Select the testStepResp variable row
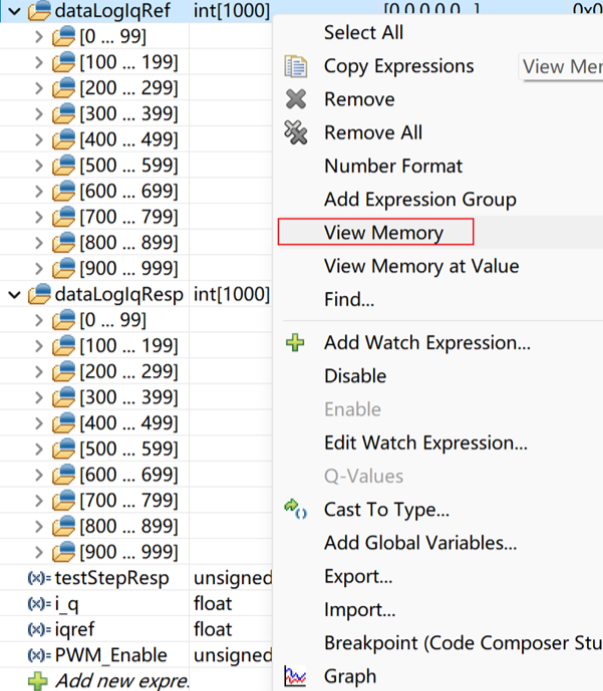Screen dimensions: 603x691 [112, 577]
